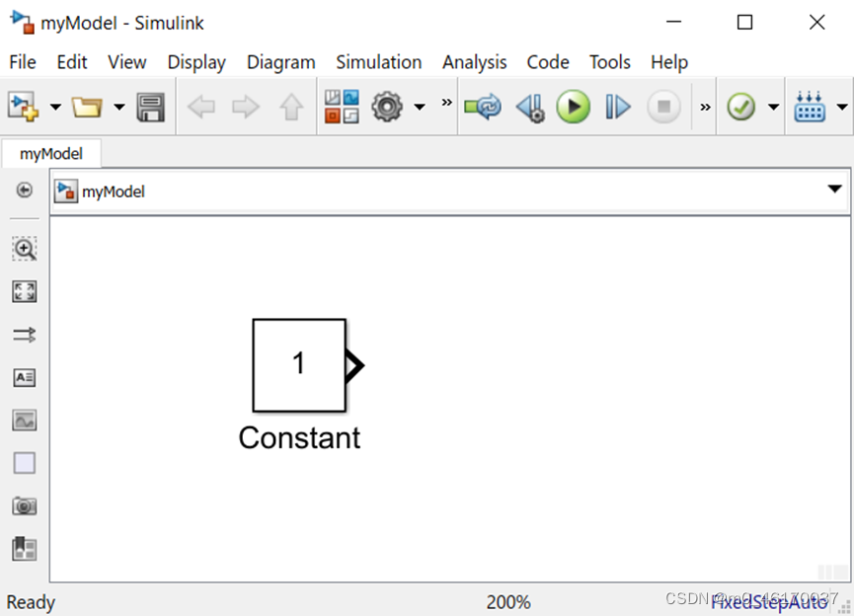Click myModel in the breadcrumb bar
Viewport: 854px width, 616px height.
pos(114,192)
